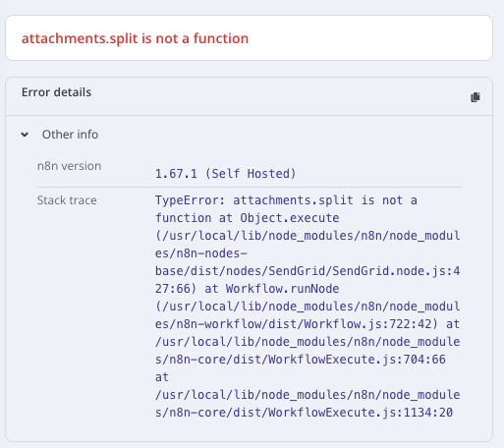Click empty area of the white error card
This screenshot has width=504, height=448.
pyautogui.click(x=370, y=38)
